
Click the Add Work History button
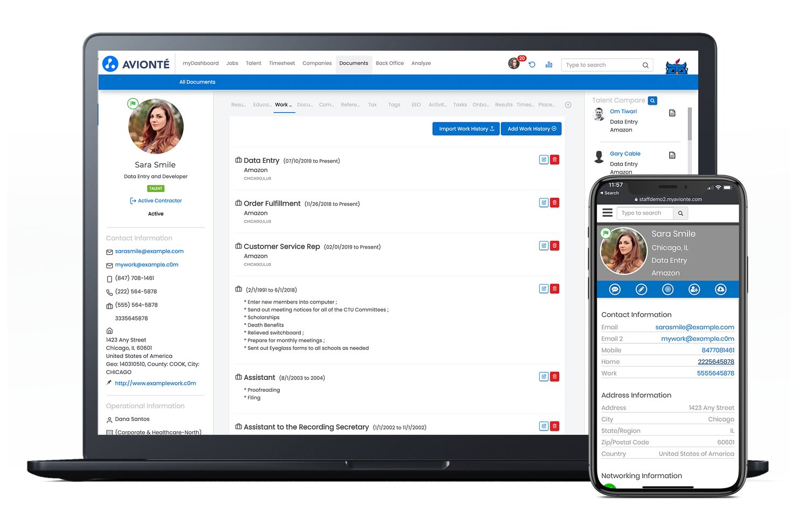point(531,129)
